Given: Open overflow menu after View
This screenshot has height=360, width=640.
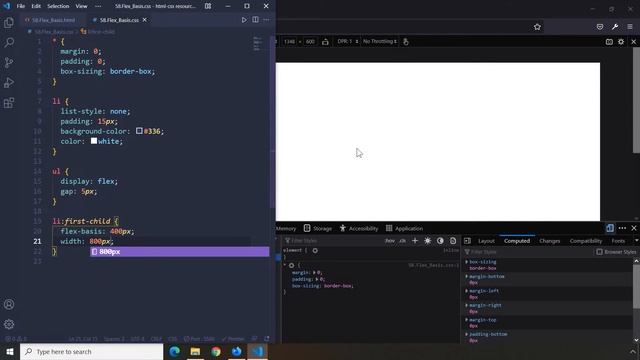Looking at the screenshot, I should point(98,6).
